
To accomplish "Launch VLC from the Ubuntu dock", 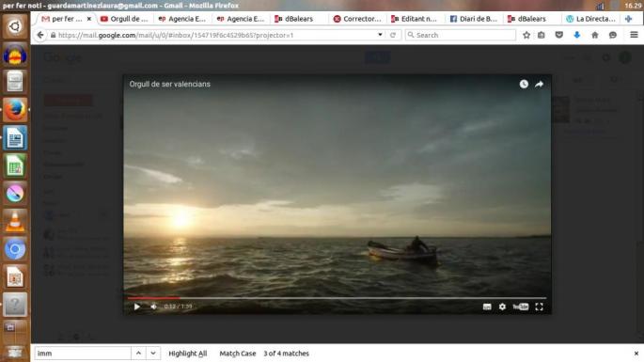I will tap(15, 221).
